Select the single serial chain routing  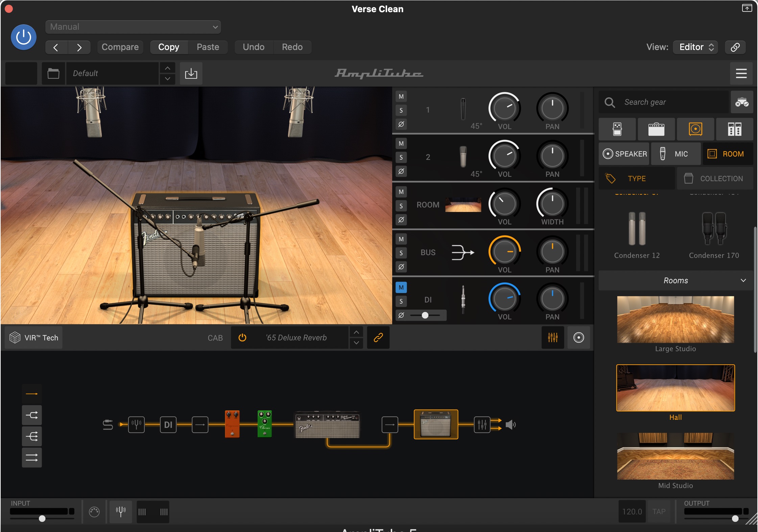coord(32,394)
